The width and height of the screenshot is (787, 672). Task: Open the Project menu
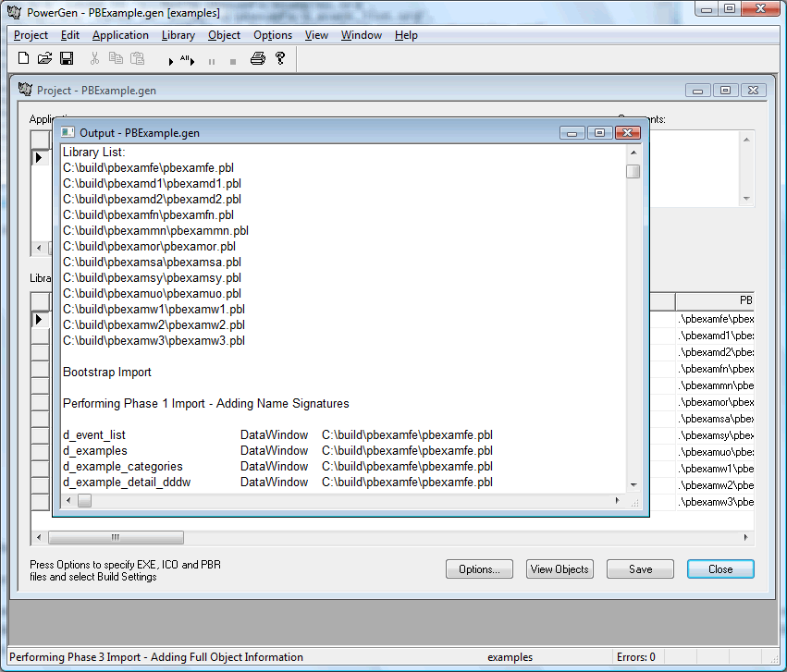[31, 35]
